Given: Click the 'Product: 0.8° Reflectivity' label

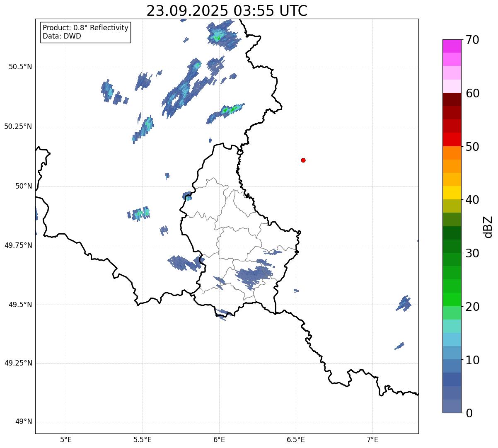Looking at the screenshot, I should [x=86, y=28].
